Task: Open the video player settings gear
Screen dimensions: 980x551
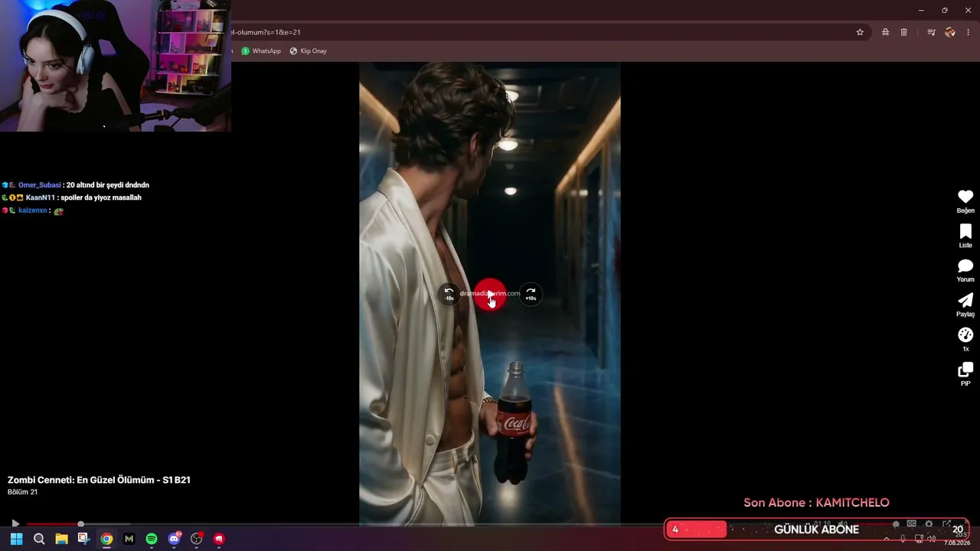Action: 929,524
